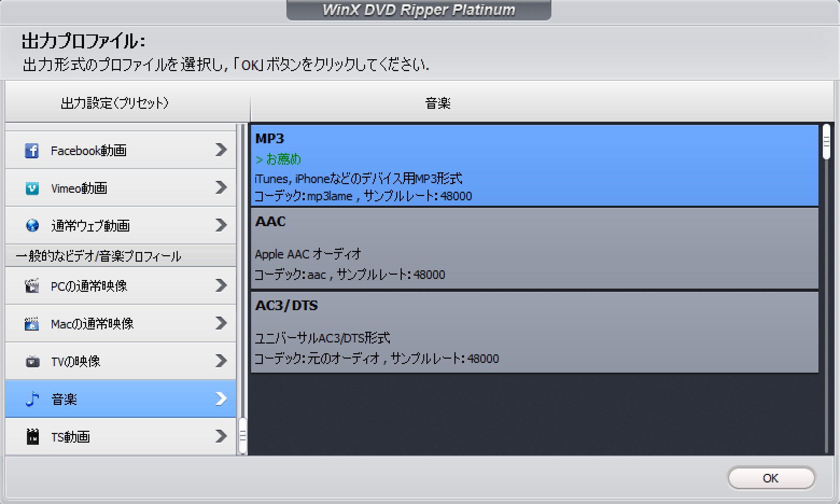Click the music note icon for 音楽
This screenshot has width=840, height=504.
tap(32, 398)
